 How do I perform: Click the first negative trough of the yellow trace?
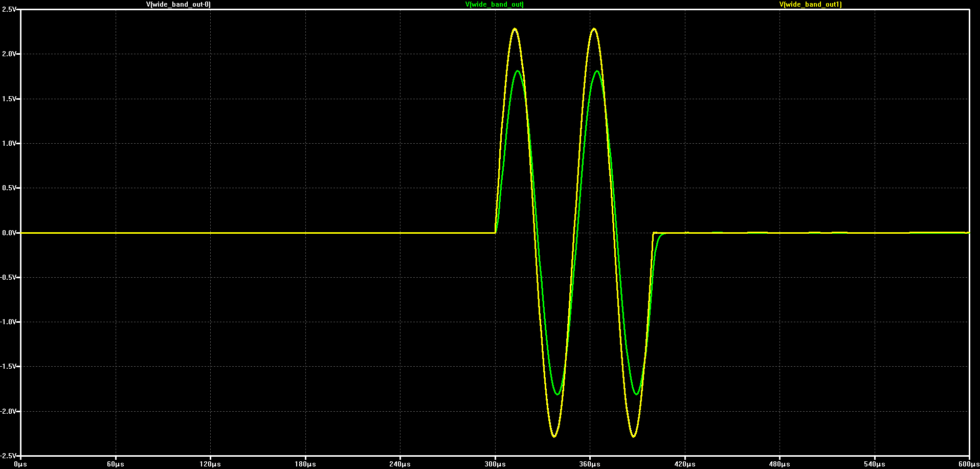554,436
